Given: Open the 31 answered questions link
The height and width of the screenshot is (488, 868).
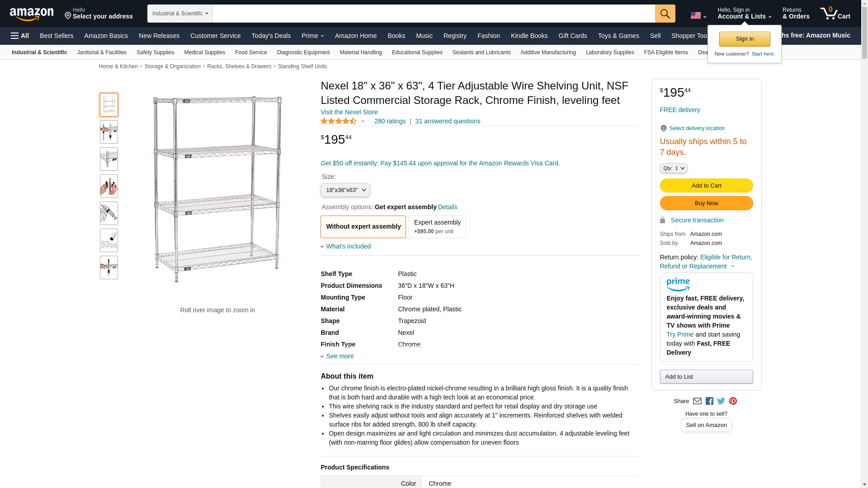Looking at the screenshot, I should coord(448,121).
